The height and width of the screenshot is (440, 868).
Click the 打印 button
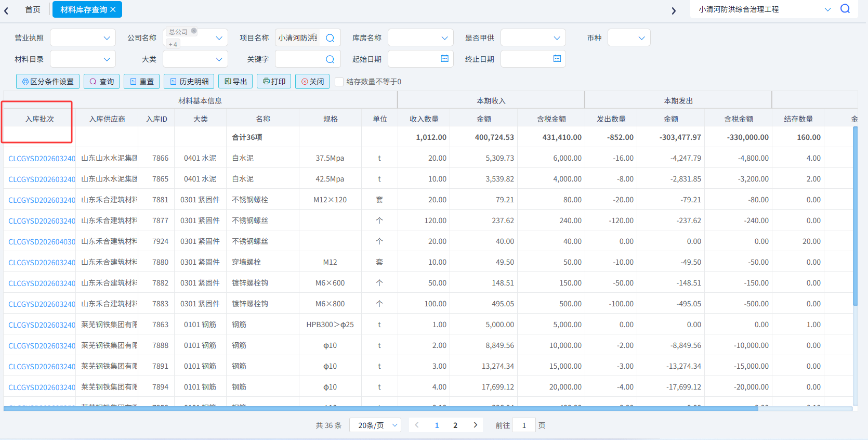[274, 82]
